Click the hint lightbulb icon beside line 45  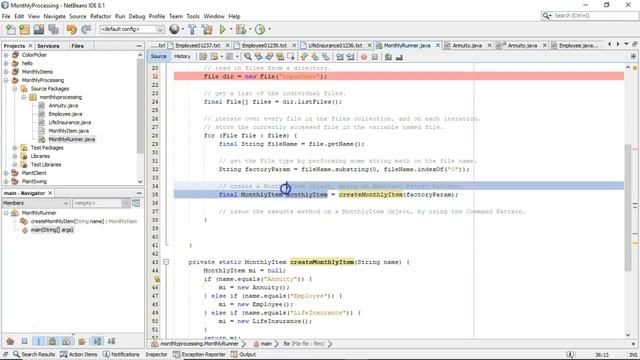point(157,279)
